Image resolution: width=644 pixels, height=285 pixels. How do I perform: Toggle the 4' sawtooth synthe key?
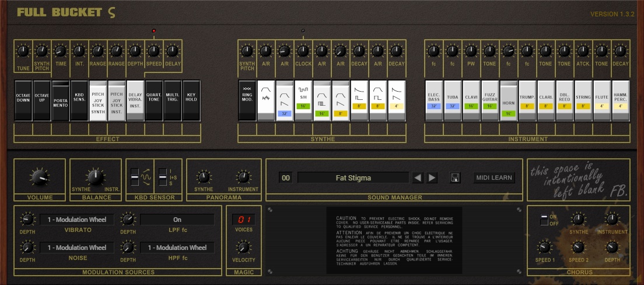[397, 100]
